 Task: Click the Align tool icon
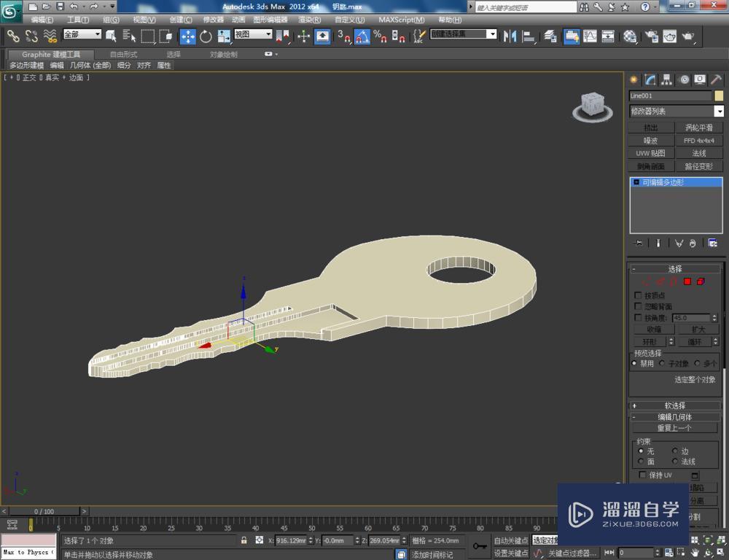coord(529,36)
